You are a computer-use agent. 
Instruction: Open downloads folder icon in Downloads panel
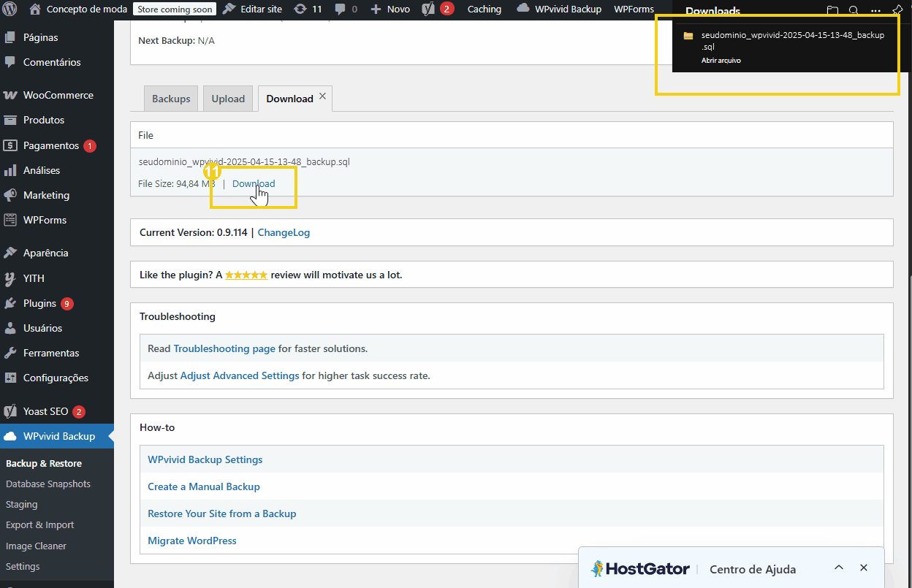click(x=832, y=10)
